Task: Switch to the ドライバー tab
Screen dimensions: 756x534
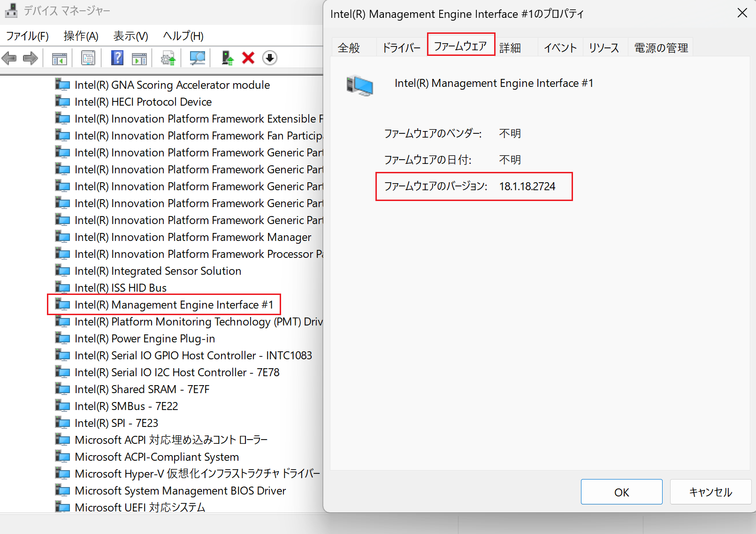Action: pyautogui.click(x=401, y=48)
